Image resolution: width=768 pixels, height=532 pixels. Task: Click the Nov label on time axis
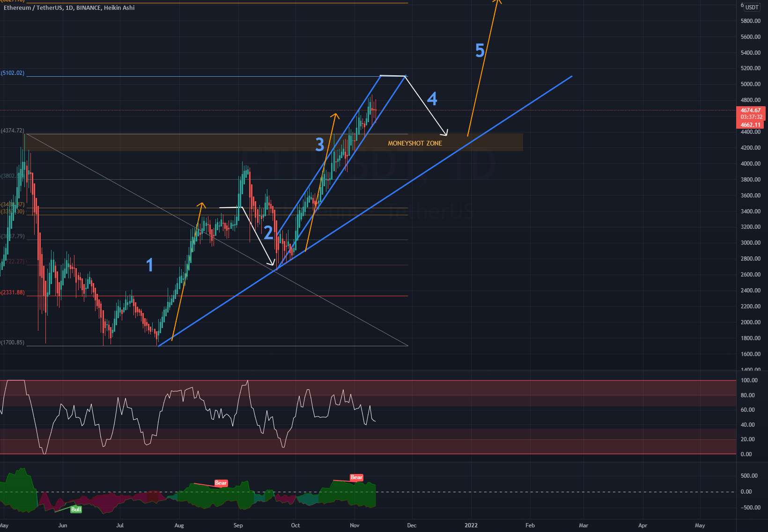[354, 525]
